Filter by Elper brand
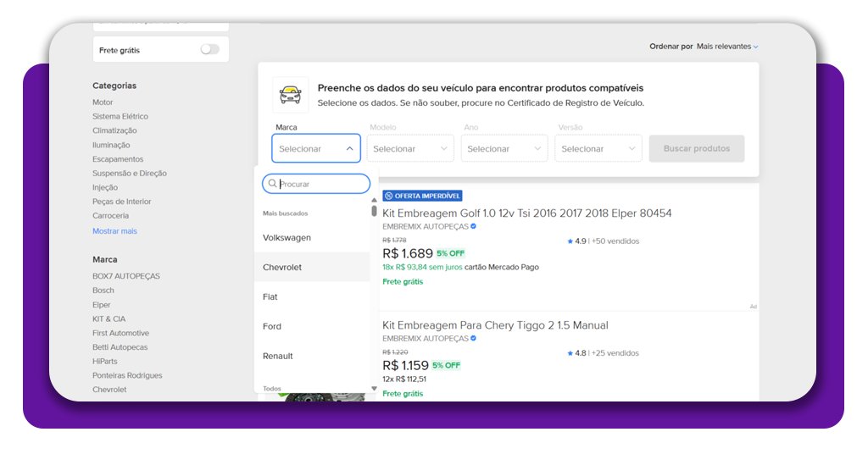Image resolution: width=868 pixels, height=454 pixels. pos(102,305)
